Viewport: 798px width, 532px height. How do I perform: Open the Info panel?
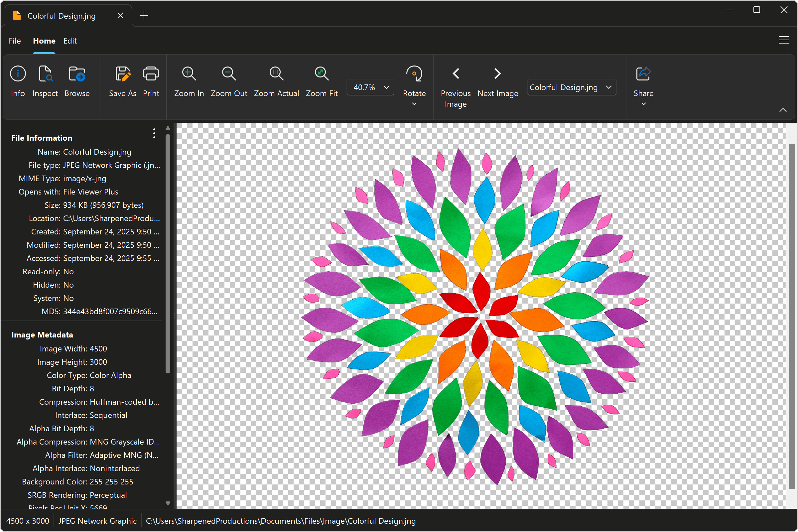[x=18, y=81]
